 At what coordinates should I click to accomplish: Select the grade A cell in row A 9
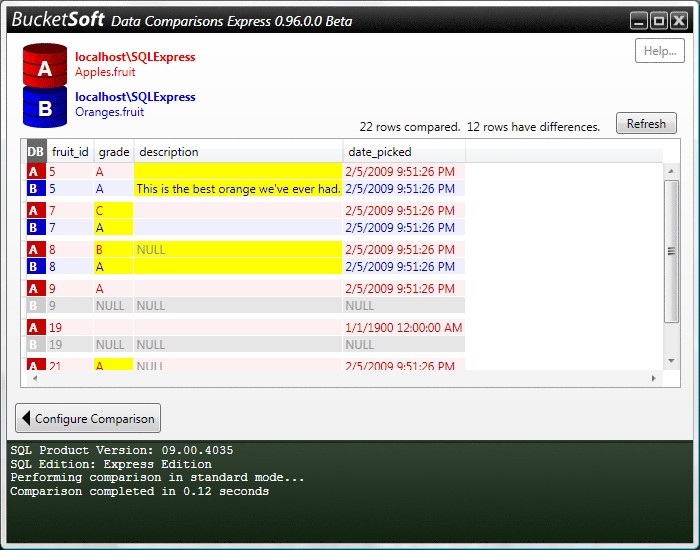(113, 288)
